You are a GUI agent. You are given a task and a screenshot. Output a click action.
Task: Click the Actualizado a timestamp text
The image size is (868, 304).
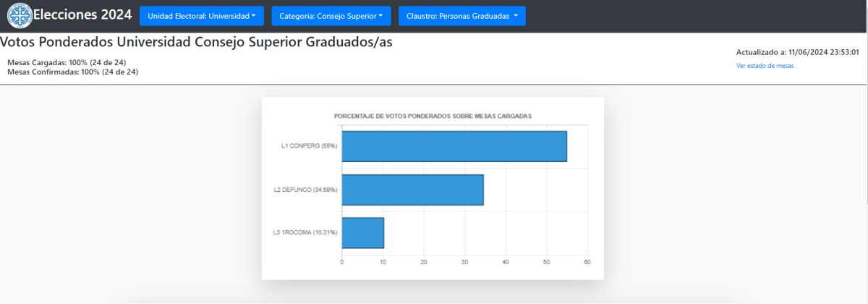pyautogui.click(x=797, y=52)
